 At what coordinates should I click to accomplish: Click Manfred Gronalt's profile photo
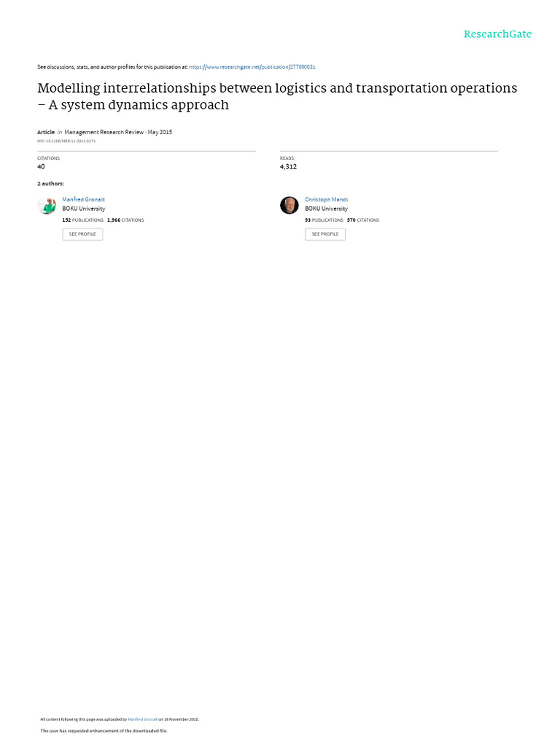tap(47, 205)
